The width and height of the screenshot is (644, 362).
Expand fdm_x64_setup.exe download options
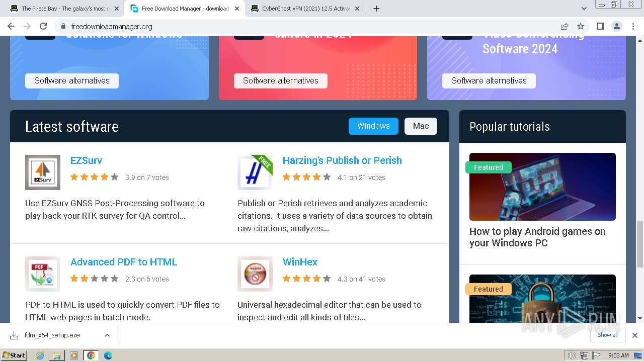107,335
